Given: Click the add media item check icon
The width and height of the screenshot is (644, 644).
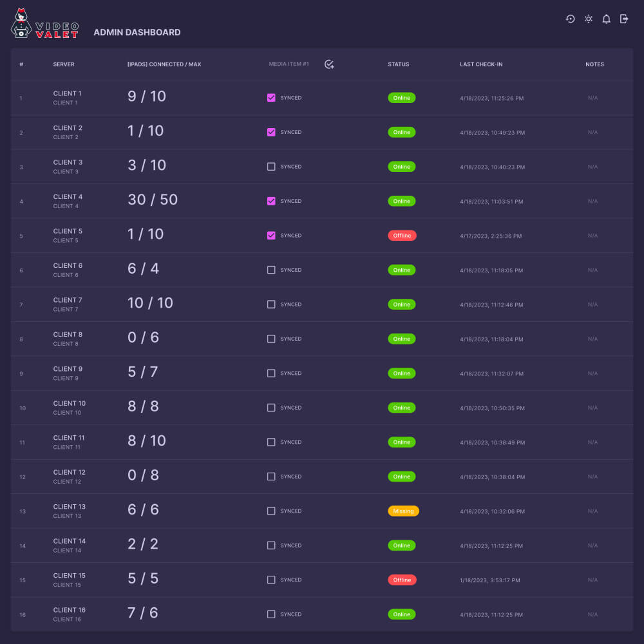Looking at the screenshot, I should click(329, 64).
